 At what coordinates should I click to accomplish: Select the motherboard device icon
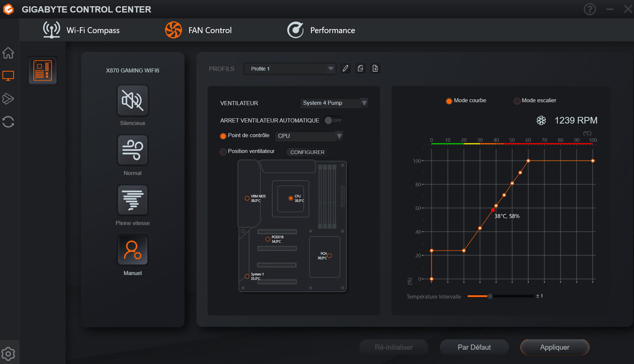(43, 70)
